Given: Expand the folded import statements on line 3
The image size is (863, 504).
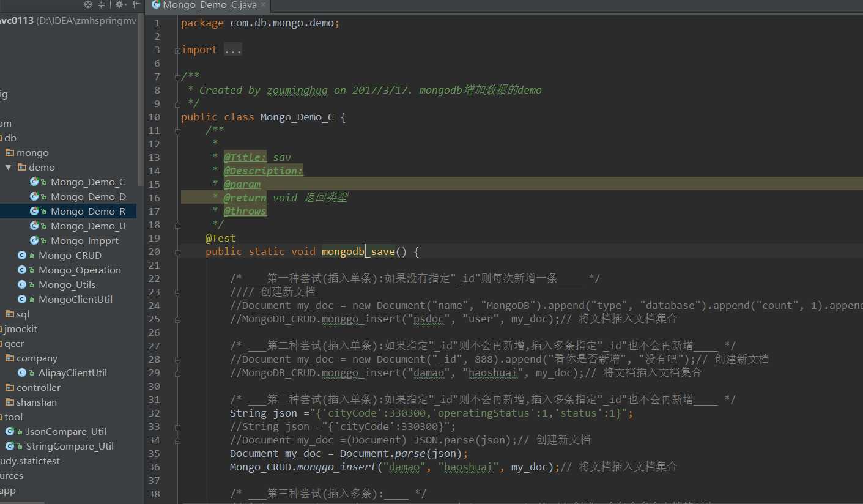Looking at the screenshot, I should 177,50.
